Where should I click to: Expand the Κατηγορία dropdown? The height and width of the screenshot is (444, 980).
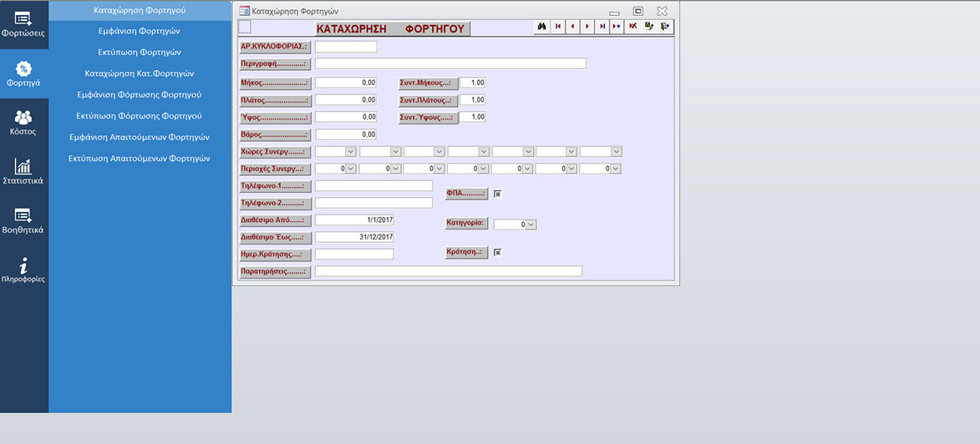click(531, 225)
